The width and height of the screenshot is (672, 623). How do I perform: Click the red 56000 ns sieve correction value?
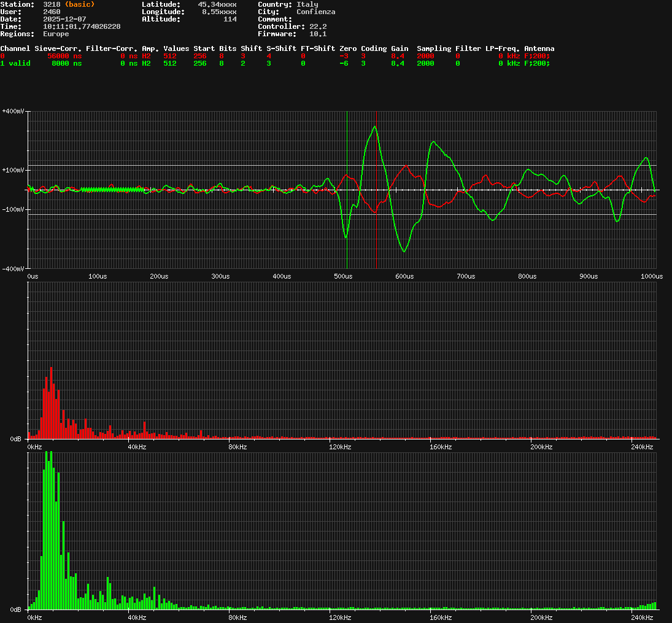(64, 56)
